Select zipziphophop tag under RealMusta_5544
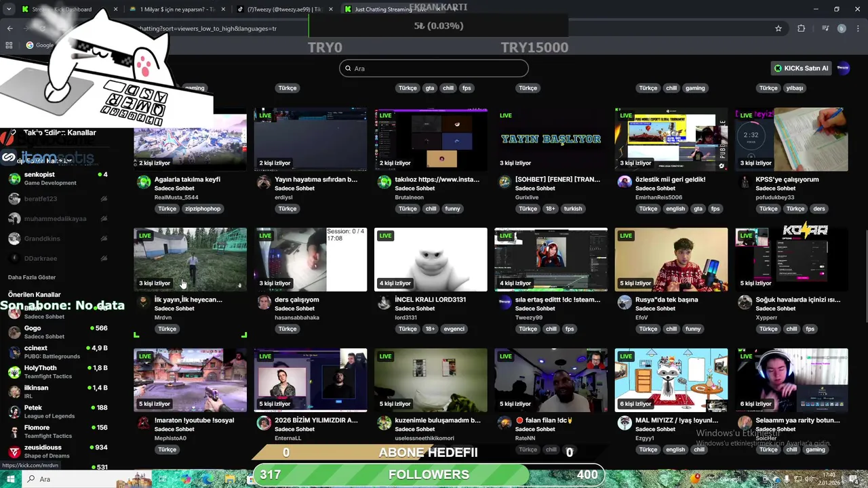Screen dimensions: 868x488 click(x=203, y=209)
